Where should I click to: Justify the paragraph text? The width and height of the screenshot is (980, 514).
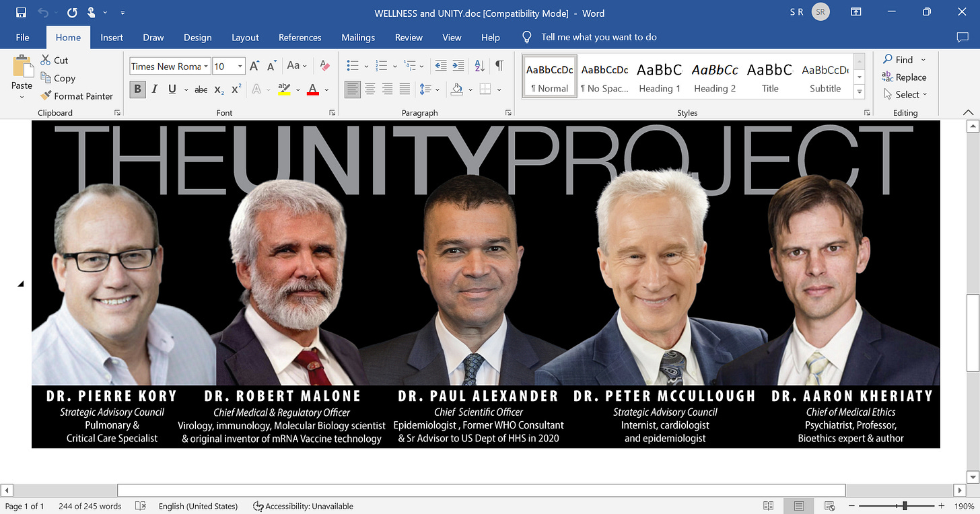click(x=405, y=89)
